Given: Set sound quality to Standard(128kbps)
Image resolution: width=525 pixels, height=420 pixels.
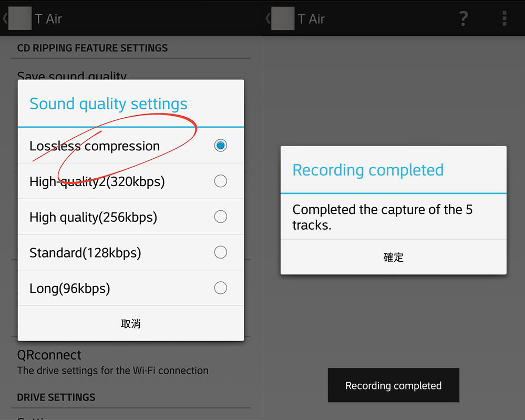Looking at the screenshot, I should pyautogui.click(x=220, y=253).
